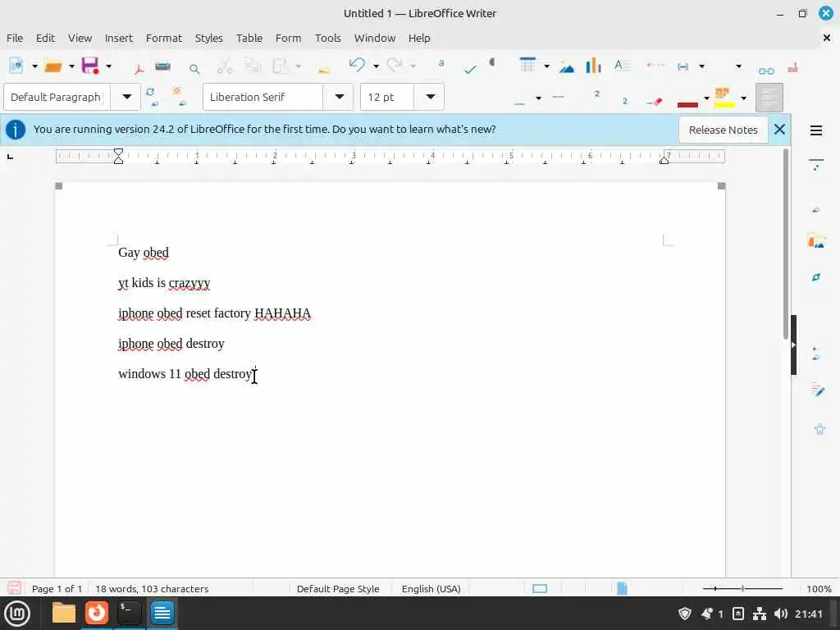
Task: Click the zoom slider in status bar
Action: [742, 588]
